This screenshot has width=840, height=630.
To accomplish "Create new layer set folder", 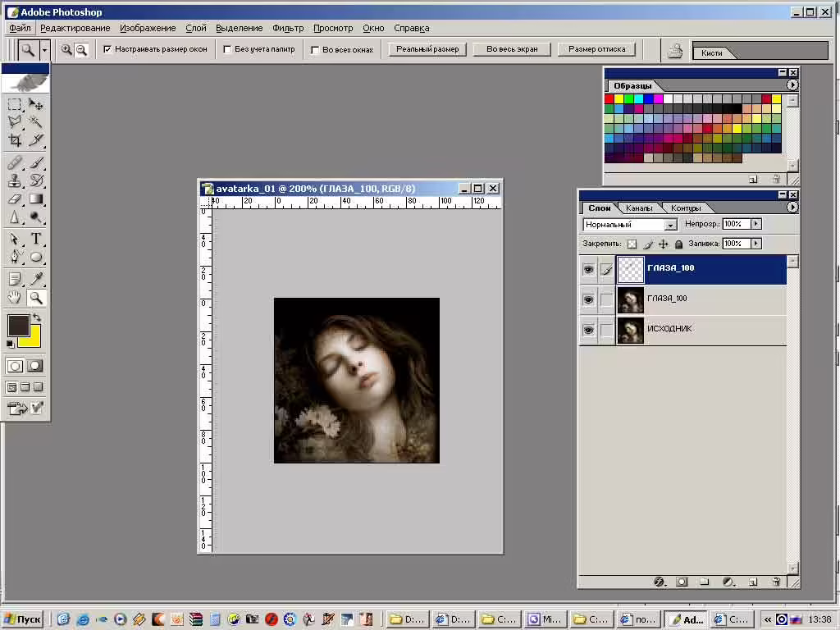I will (705, 582).
